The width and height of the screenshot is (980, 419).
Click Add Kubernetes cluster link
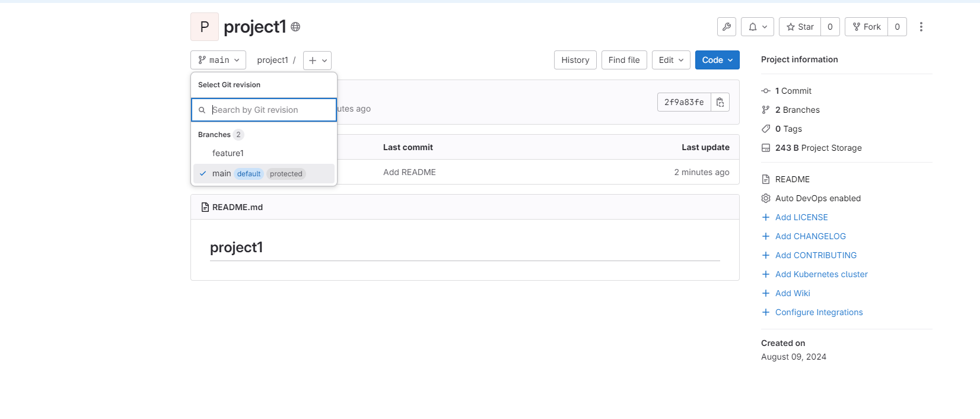822,274
